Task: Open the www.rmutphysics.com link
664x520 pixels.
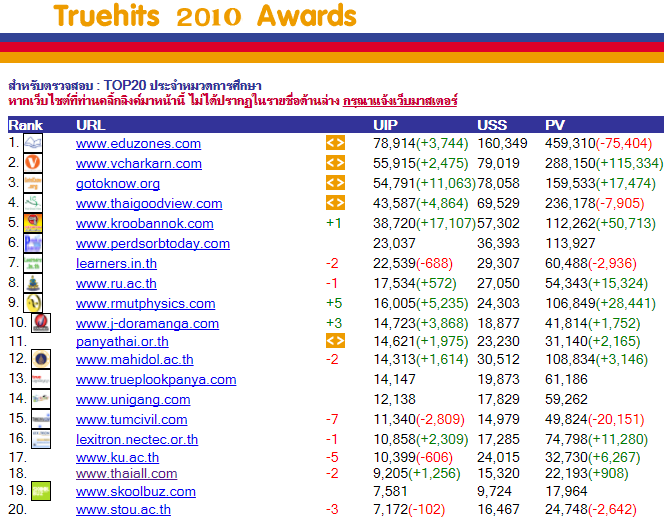Action: (x=145, y=303)
